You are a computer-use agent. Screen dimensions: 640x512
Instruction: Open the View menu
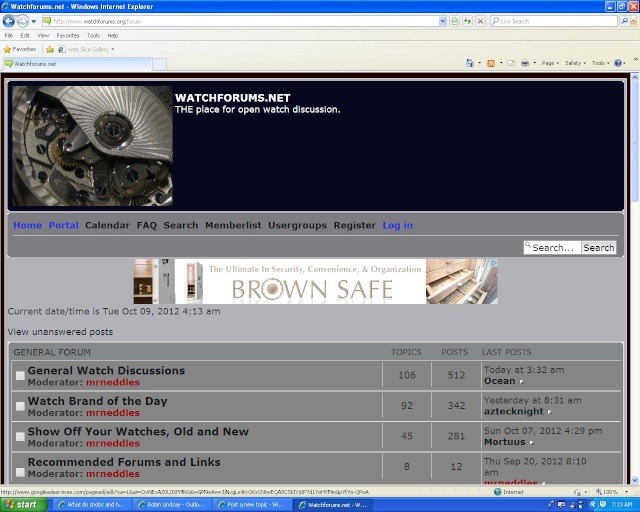[43, 36]
